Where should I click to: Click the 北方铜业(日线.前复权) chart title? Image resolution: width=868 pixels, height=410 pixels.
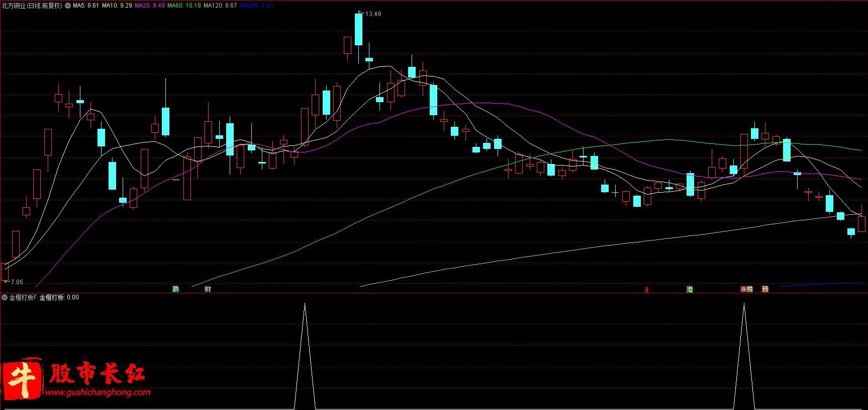point(32,6)
